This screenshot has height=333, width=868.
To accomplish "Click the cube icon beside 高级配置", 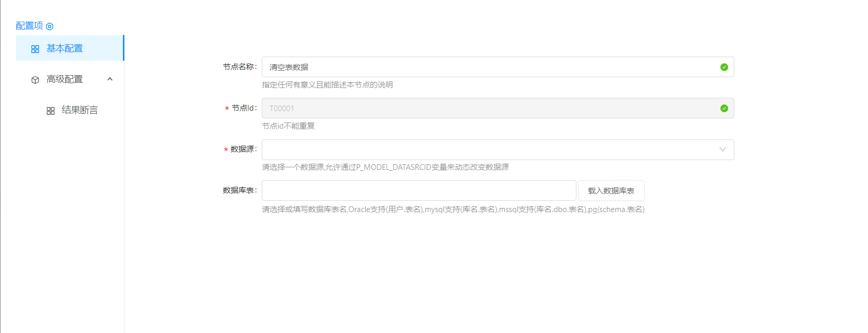I will click(35, 80).
